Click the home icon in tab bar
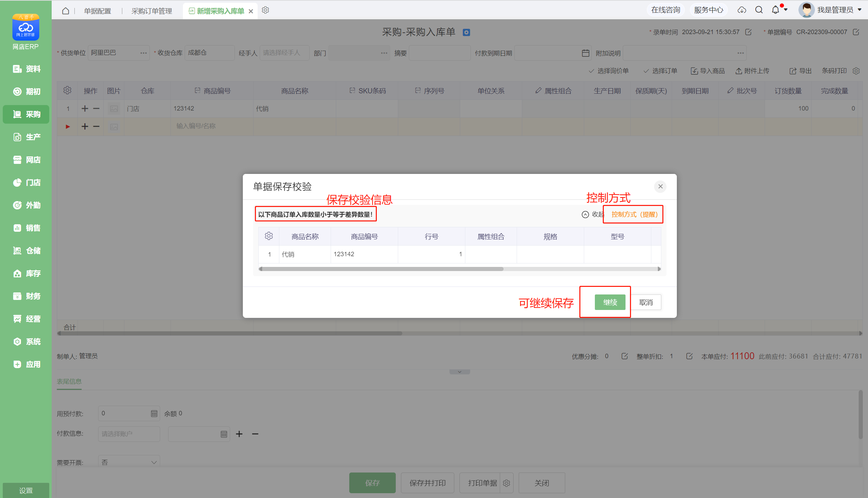Viewport: 868px width, 498px height. (65, 11)
